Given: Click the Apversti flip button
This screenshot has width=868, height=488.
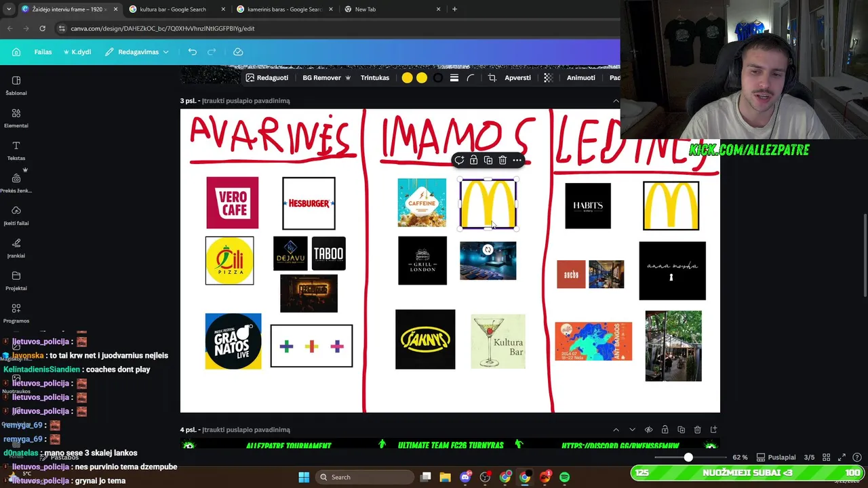Looking at the screenshot, I should point(517,78).
